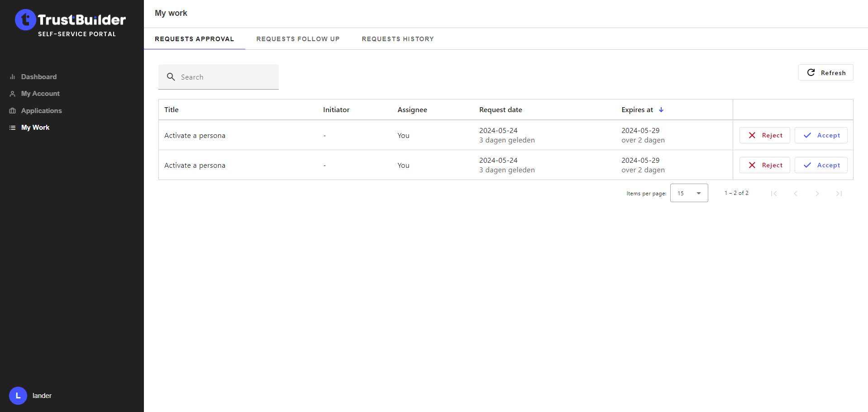Viewport: 868px width, 412px height.
Task: Go to My Account in sidebar
Action: [x=40, y=94]
